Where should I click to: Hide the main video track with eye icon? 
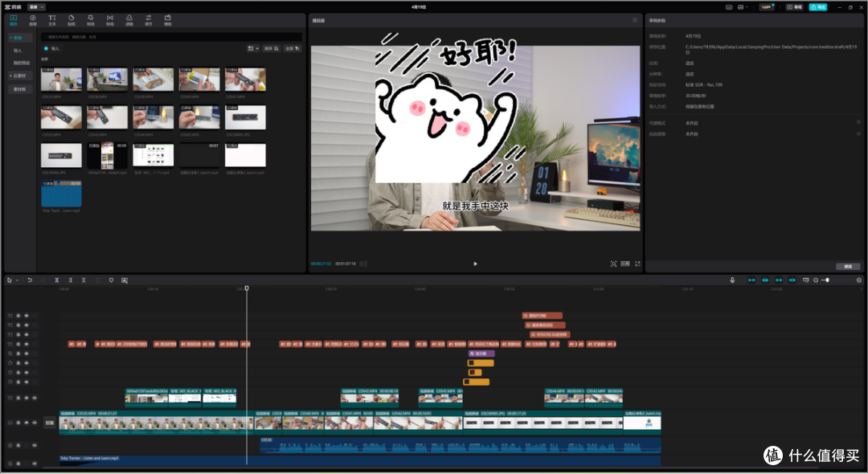click(26, 423)
